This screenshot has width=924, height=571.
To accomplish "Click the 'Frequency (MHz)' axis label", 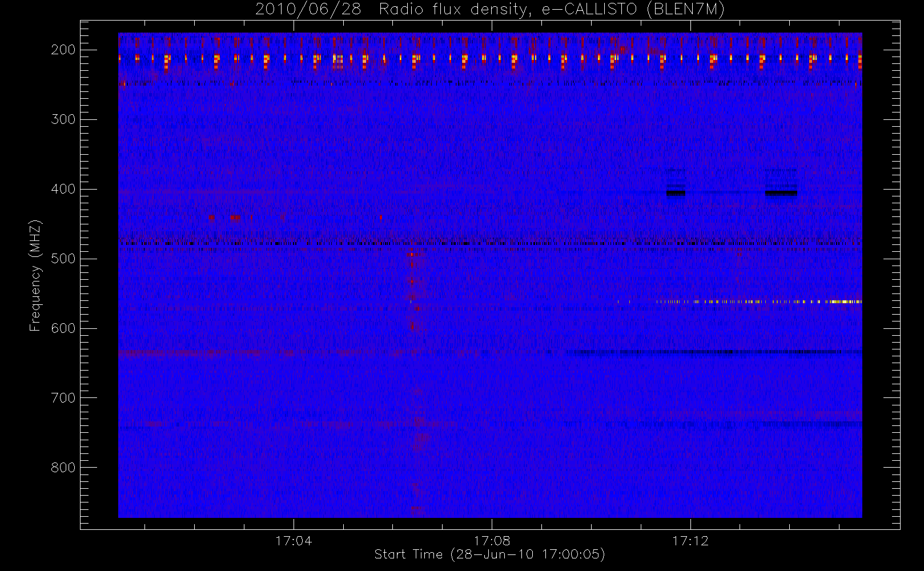I will coord(35,275).
